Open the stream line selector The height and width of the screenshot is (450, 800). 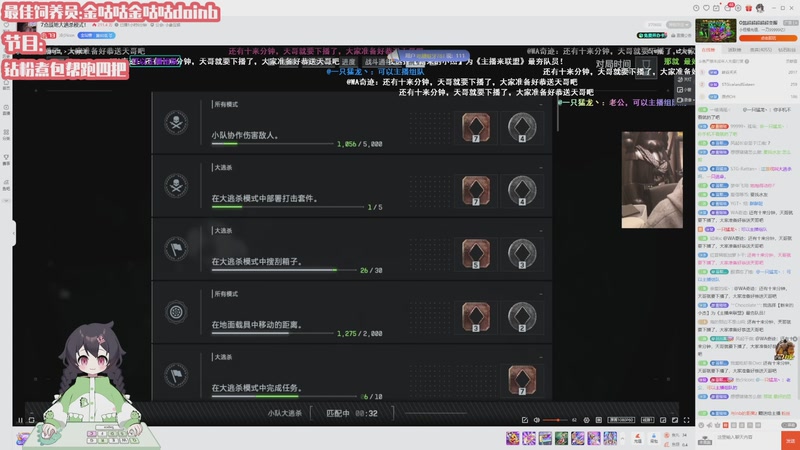[x=647, y=420]
